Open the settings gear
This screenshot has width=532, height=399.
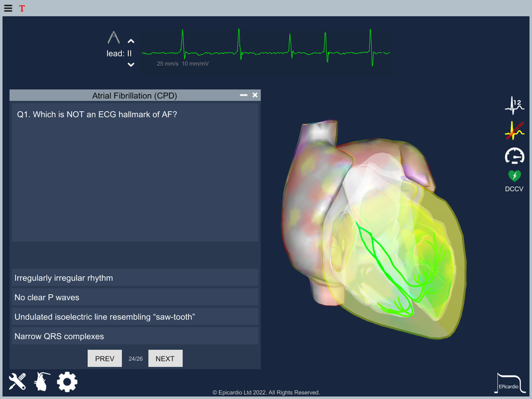(67, 382)
